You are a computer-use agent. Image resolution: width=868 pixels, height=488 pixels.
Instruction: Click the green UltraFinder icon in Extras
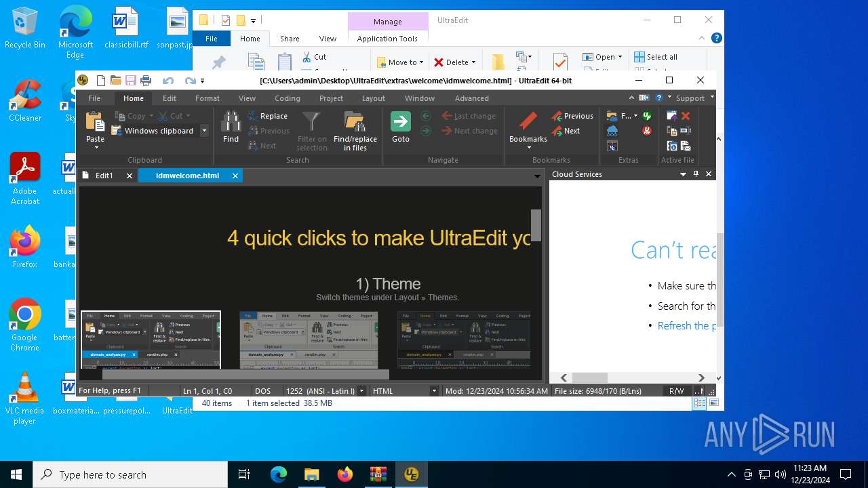click(x=647, y=115)
